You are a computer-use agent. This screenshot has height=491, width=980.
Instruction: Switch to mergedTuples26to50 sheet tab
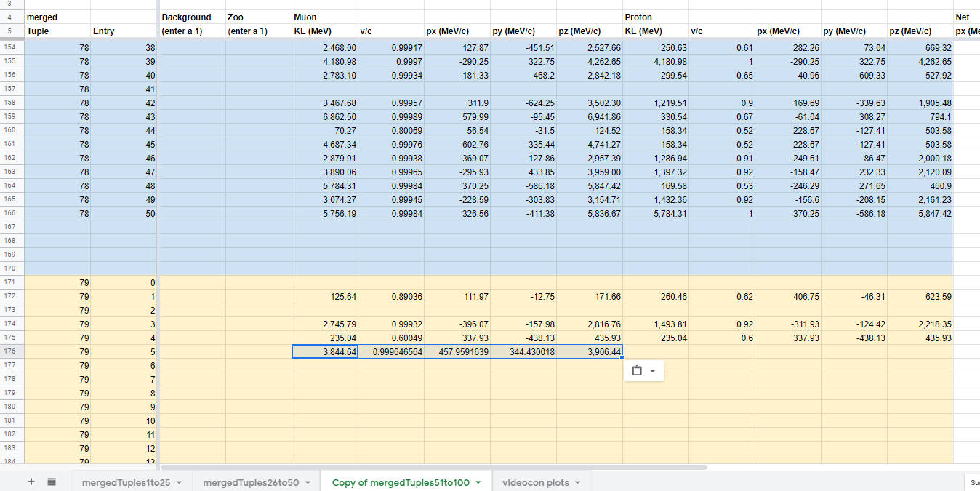tap(252, 482)
